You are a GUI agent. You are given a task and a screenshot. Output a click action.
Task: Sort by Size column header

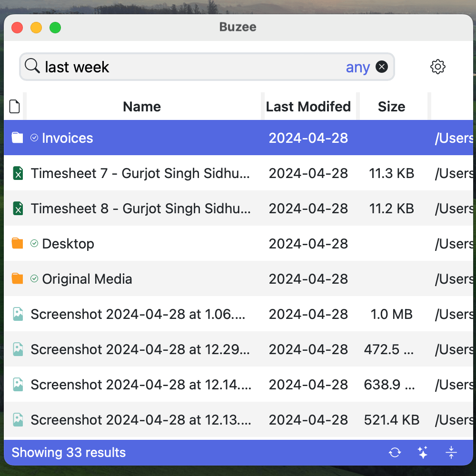coord(391,107)
